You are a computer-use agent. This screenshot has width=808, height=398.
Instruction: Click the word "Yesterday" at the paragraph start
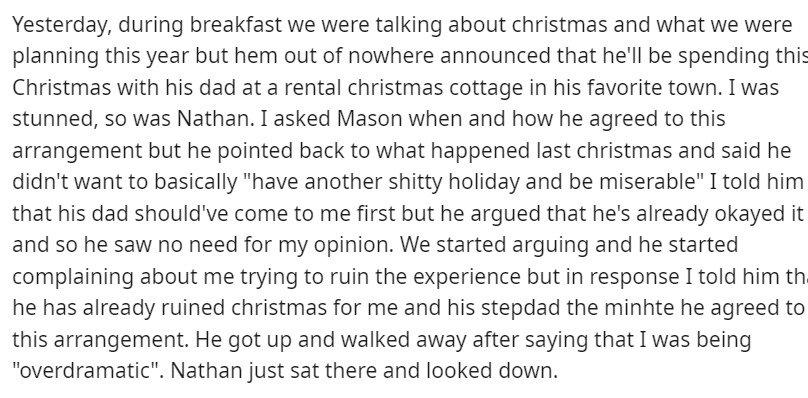61,25
